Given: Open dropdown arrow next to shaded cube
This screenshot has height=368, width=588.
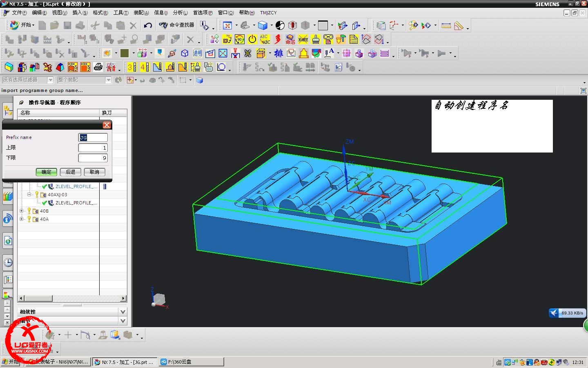Looking at the screenshot, I should [271, 25].
